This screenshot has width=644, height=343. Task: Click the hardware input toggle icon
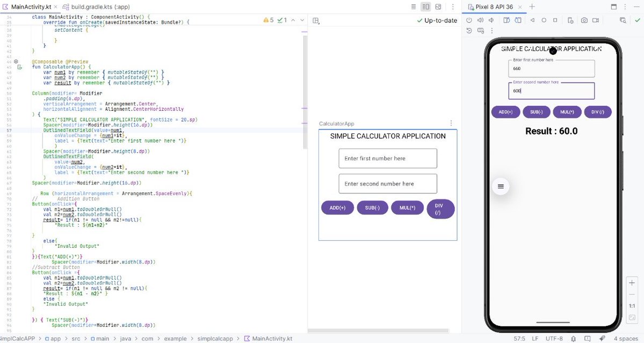(481, 31)
